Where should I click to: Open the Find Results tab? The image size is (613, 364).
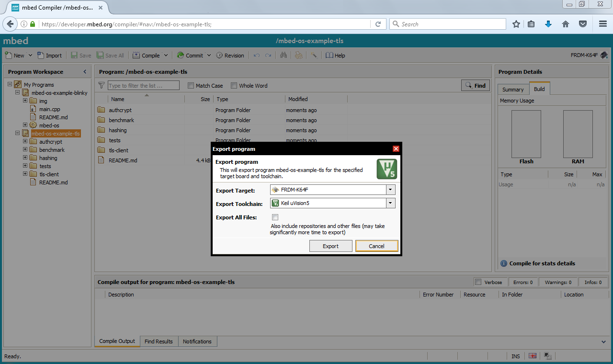159,341
